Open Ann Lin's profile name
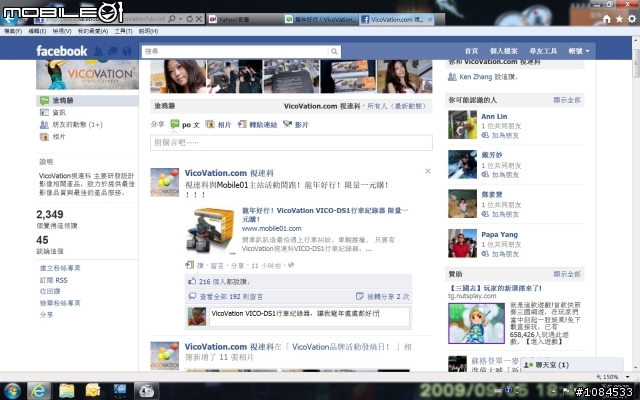The width and height of the screenshot is (640, 400). point(494,116)
